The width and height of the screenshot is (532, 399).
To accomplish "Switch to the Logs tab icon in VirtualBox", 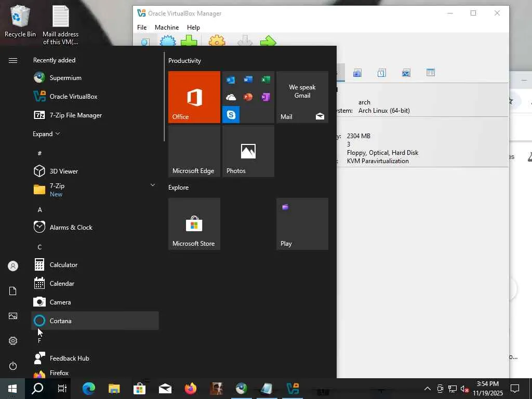I will click(x=382, y=73).
